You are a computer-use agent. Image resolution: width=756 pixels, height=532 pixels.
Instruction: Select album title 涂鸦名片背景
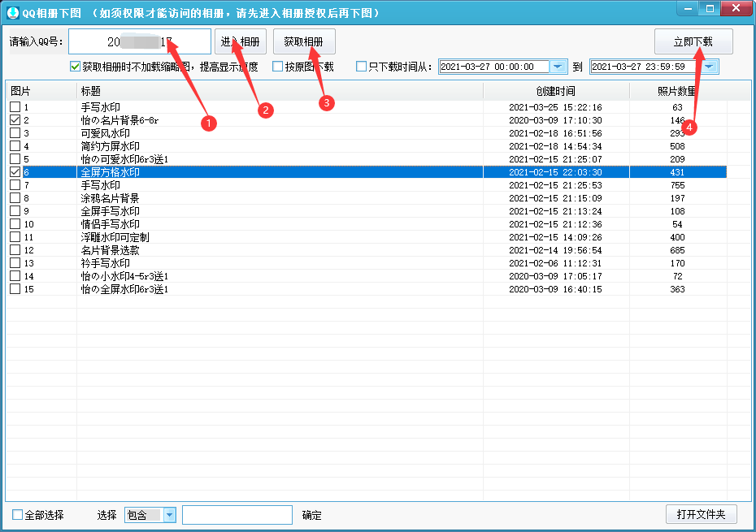[110, 198]
